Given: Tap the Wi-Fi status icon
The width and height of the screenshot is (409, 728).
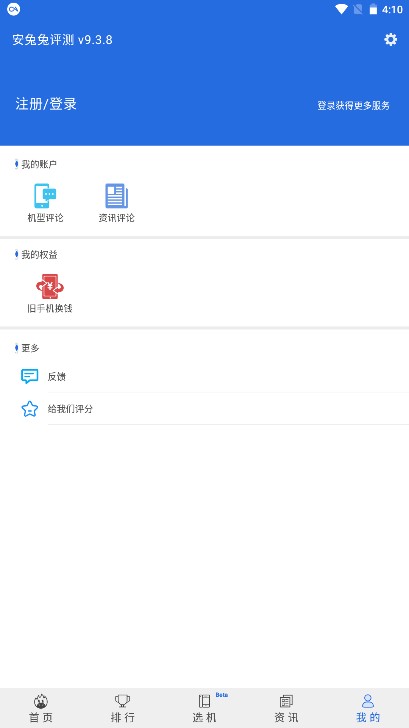Looking at the screenshot, I should click(341, 9).
